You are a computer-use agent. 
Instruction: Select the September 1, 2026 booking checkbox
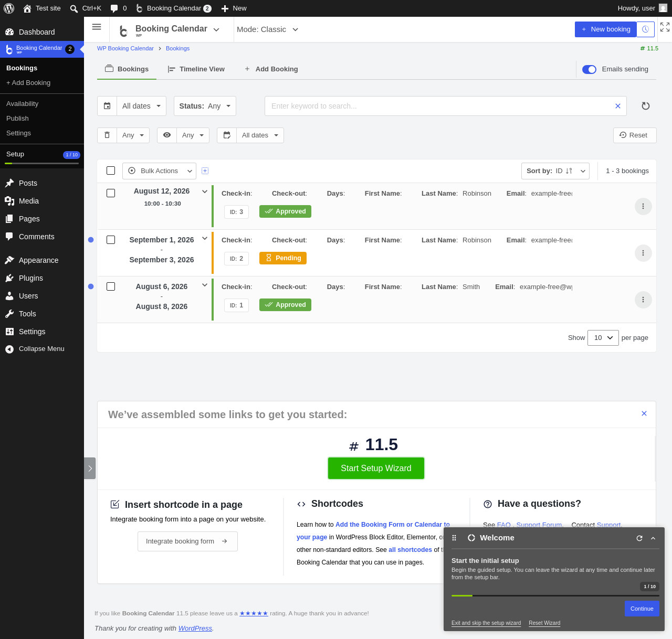coord(111,240)
